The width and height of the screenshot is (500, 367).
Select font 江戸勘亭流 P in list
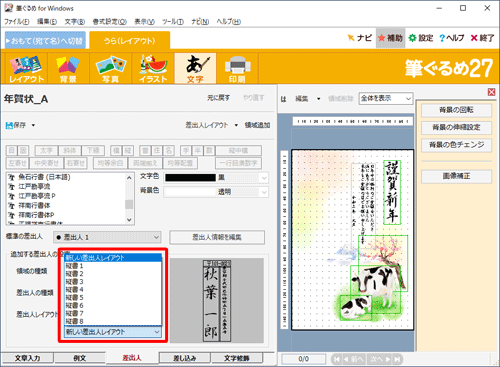(37, 196)
